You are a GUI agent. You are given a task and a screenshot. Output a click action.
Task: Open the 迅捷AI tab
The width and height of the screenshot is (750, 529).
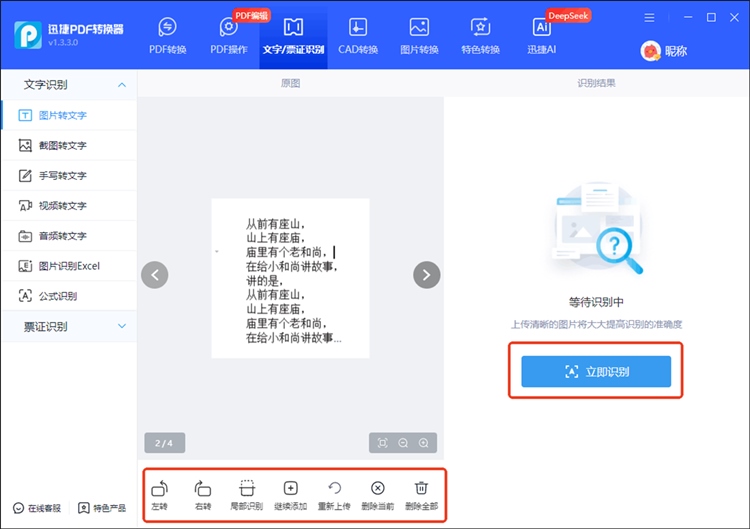pos(541,36)
